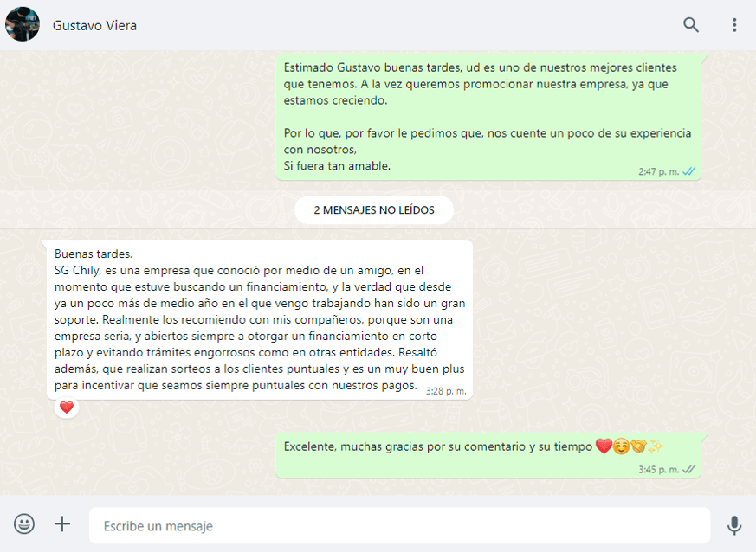Open the emoji picker smiley icon
This screenshot has width=756, height=552.
point(24,523)
